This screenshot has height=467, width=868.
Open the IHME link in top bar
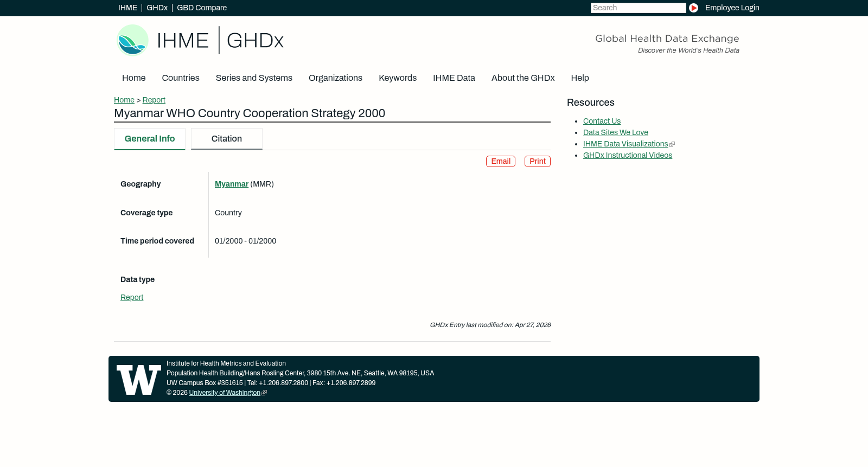[127, 8]
